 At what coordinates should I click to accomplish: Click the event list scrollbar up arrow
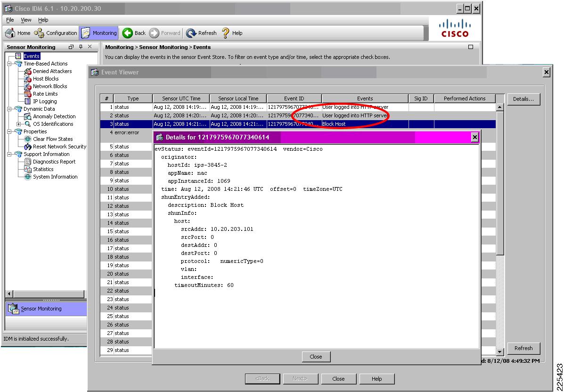[x=499, y=107]
